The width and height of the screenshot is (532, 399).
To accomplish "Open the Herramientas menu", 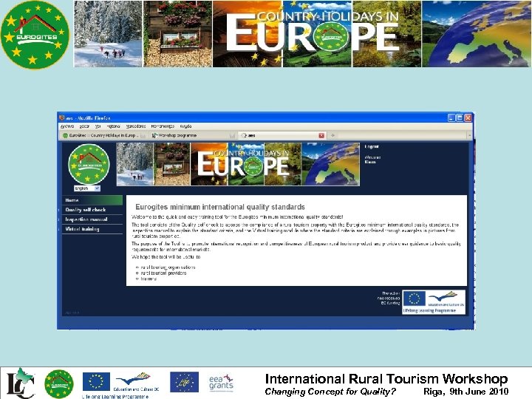I will click(x=163, y=126).
